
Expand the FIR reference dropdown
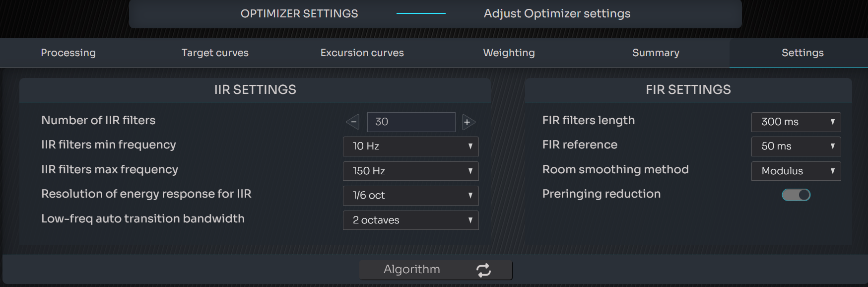(x=796, y=146)
